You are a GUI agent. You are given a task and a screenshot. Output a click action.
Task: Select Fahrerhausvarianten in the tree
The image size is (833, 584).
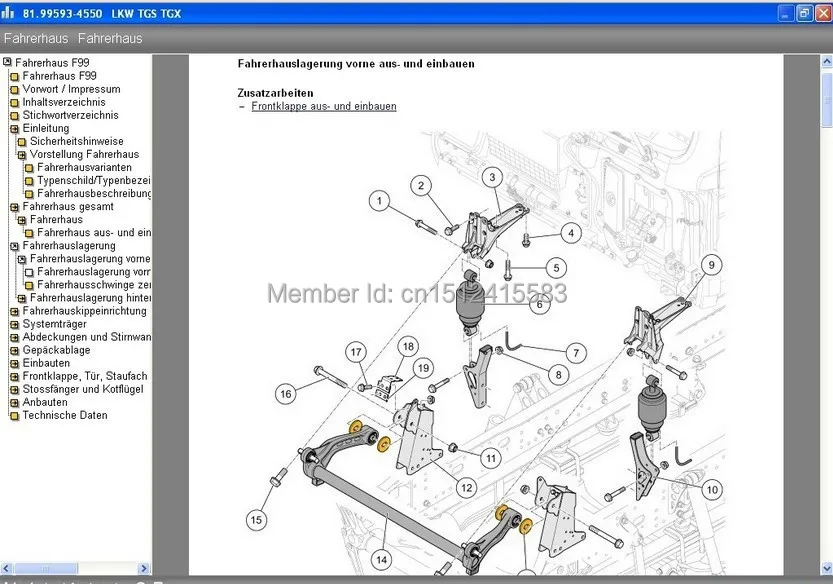pos(84,167)
